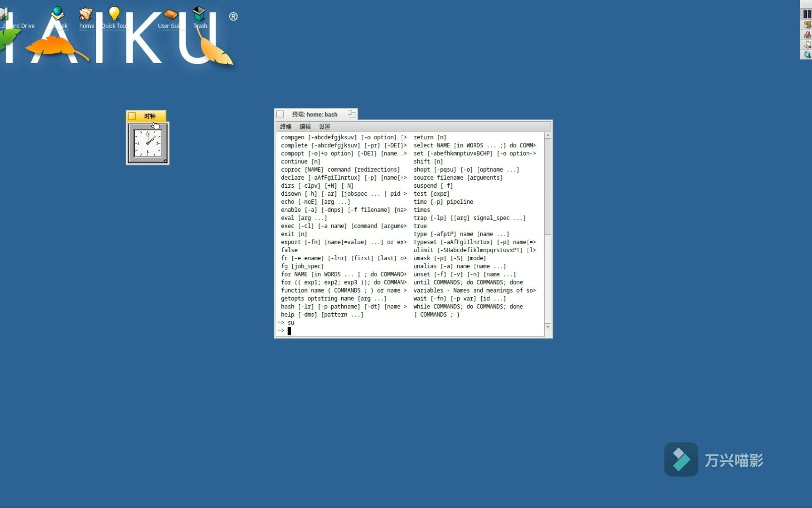812x508 pixels.
Task: Open the globe web bookmark desktop icon
Action: 58,13
